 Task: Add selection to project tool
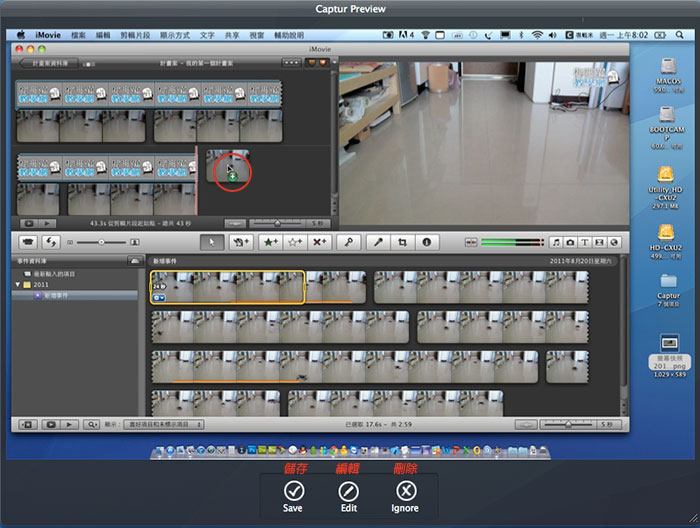241,242
